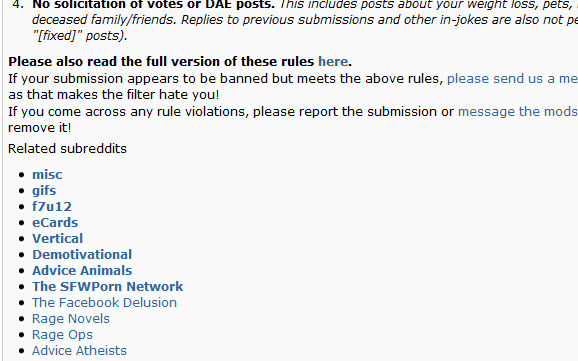
Task: Open the gifs subreddit link
Action: (x=44, y=191)
